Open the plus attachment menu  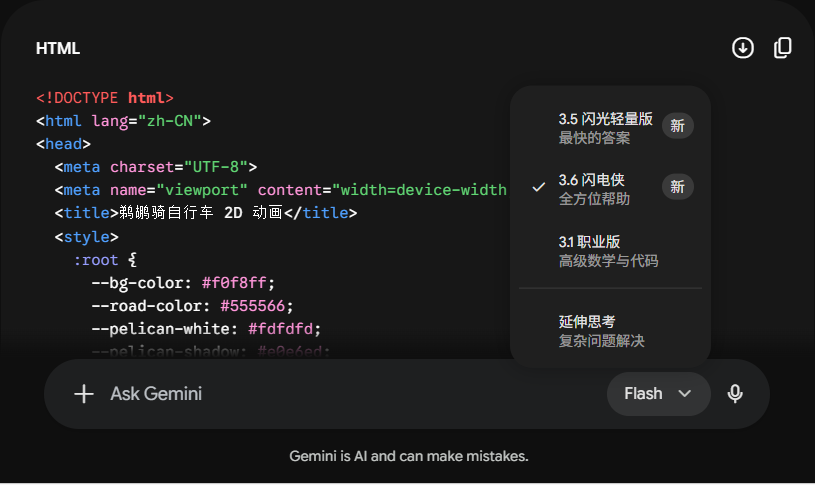click(84, 394)
